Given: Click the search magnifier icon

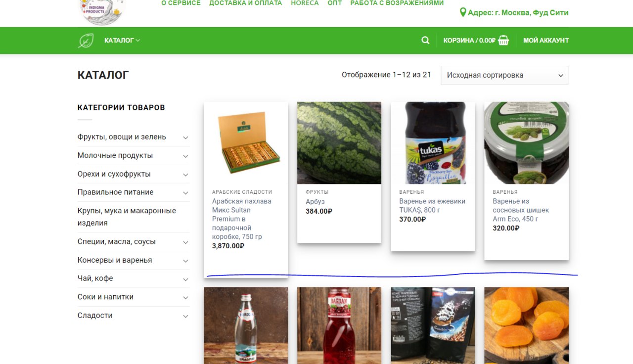Looking at the screenshot, I should point(425,41).
